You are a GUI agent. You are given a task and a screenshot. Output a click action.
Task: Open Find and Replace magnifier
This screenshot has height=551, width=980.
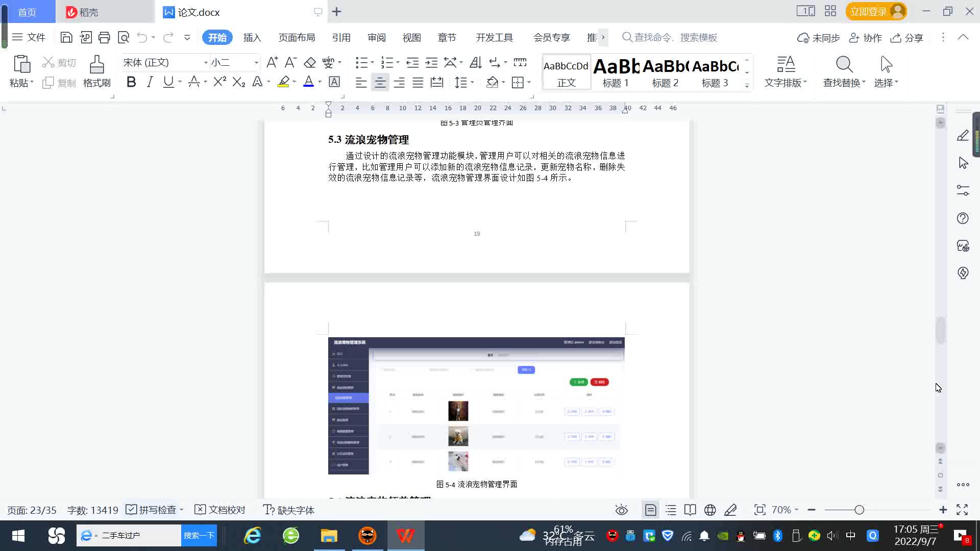coord(844,64)
